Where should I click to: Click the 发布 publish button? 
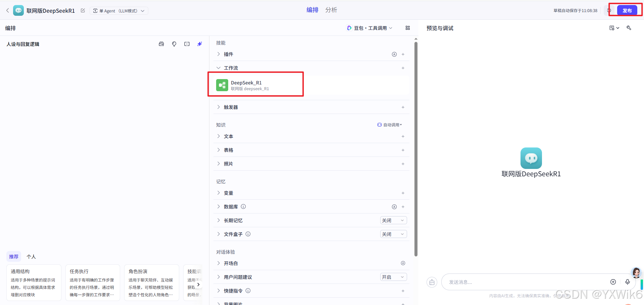[x=627, y=10]
